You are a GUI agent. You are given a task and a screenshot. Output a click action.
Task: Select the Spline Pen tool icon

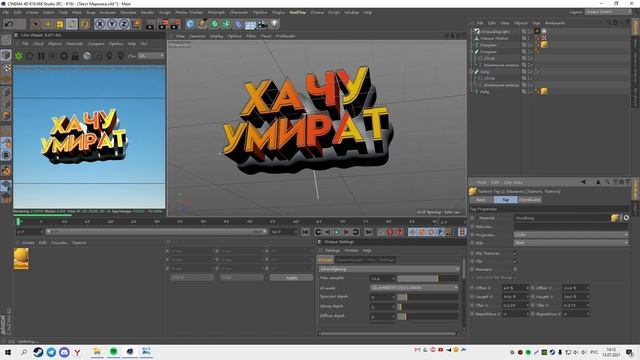pos(202,24)
